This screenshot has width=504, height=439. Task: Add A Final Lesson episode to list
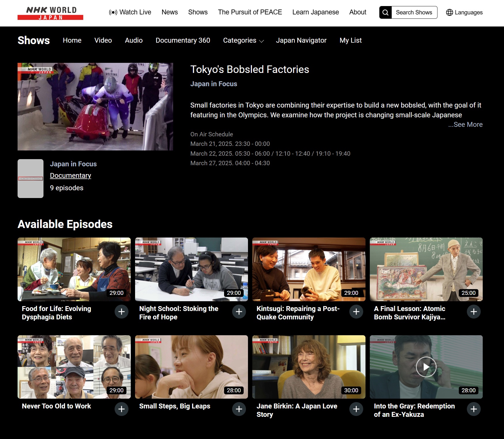pyautogui.click(x=474, y=312)
